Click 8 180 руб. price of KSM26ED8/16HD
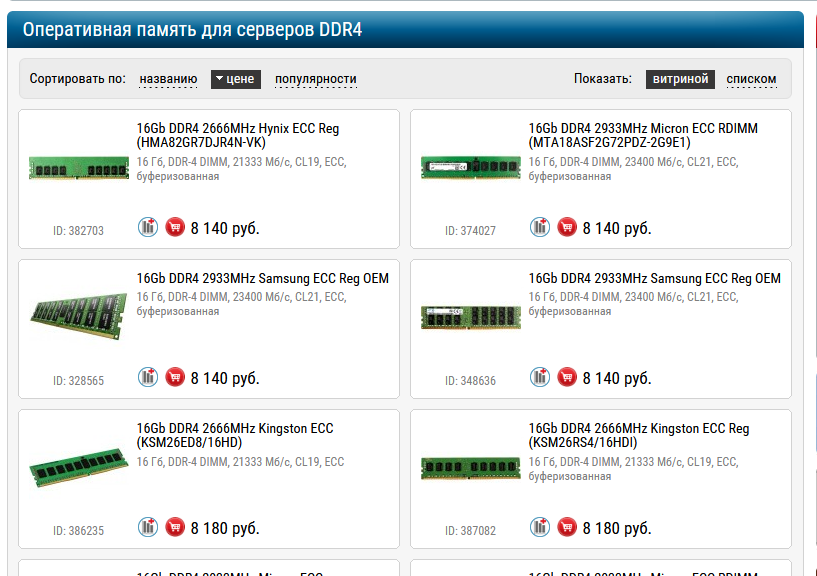Image resolution: width=817 pixels, height=576 pixels. [x=225, y=529]
